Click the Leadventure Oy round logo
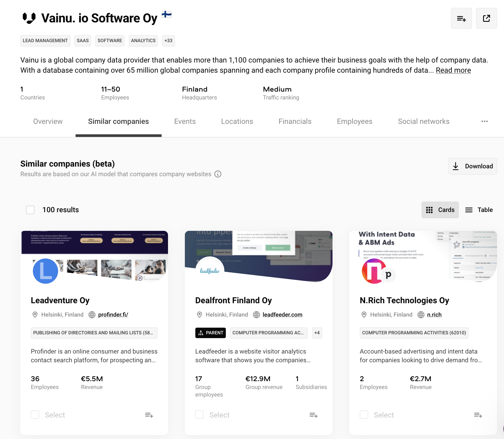 click(45, 271)
